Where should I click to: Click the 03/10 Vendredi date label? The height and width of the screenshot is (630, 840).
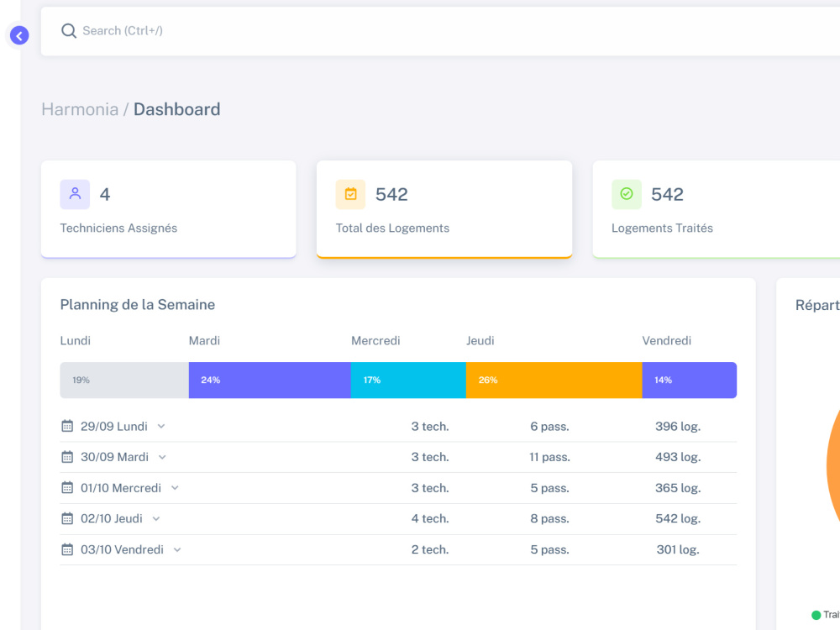tap(122, 549)
